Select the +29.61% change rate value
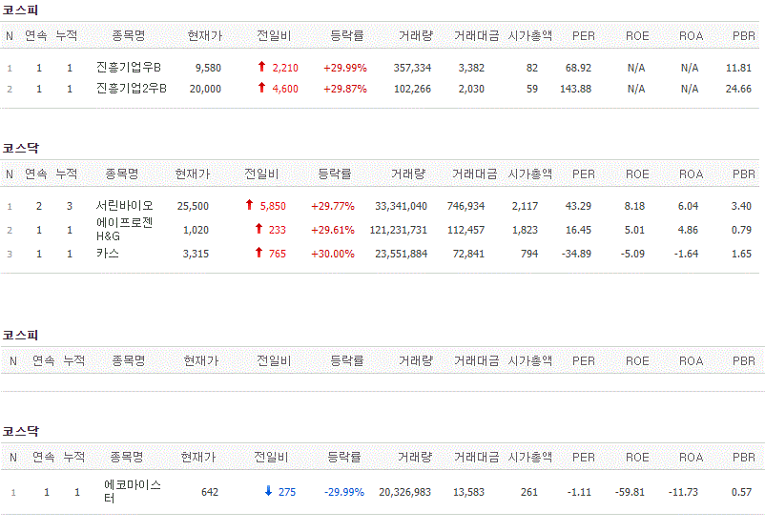The image size is (765, 532). tap(333, 230)
